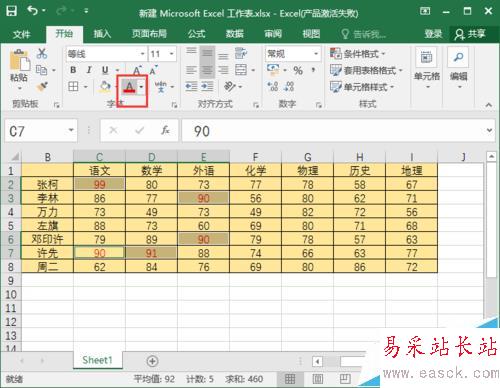Toggle underline formatting
This screenshot has width=500, height=388.
click(105, 70)
